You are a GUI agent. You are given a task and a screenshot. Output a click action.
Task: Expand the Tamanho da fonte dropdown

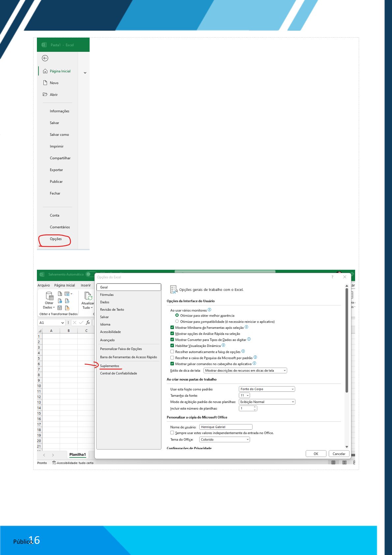click(244, 395)
